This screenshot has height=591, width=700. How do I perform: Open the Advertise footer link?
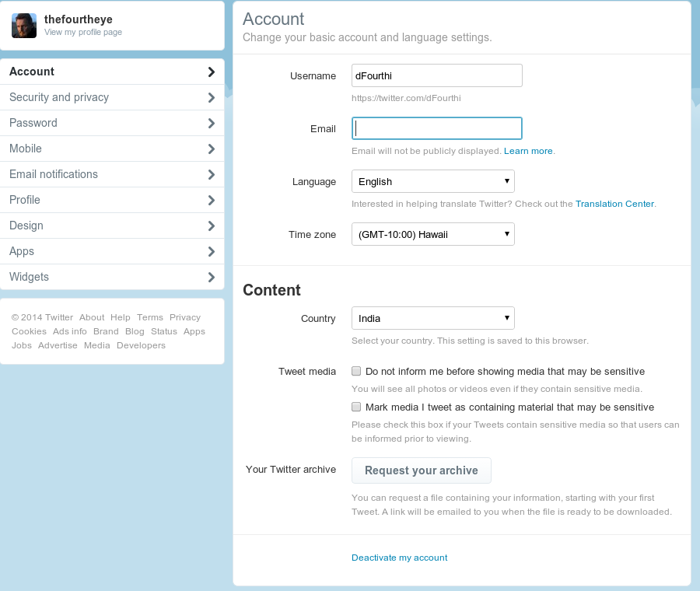pos(58,345)
